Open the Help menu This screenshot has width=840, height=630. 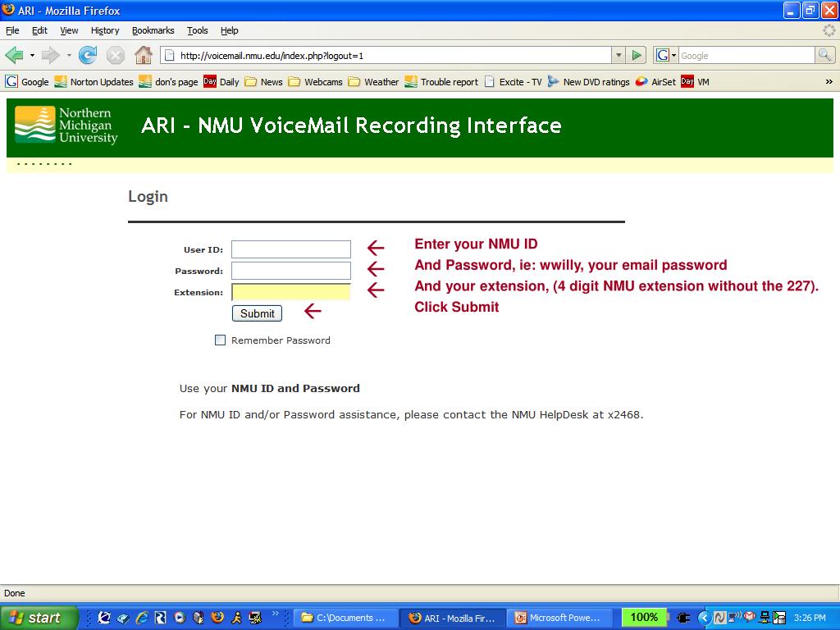pos(230,30)
